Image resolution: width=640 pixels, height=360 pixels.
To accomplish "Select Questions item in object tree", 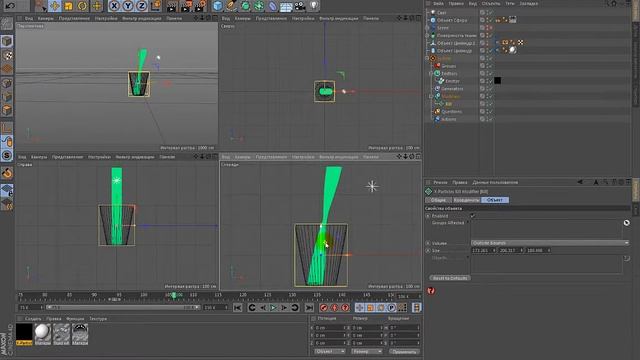I will [x=451, y=111].
